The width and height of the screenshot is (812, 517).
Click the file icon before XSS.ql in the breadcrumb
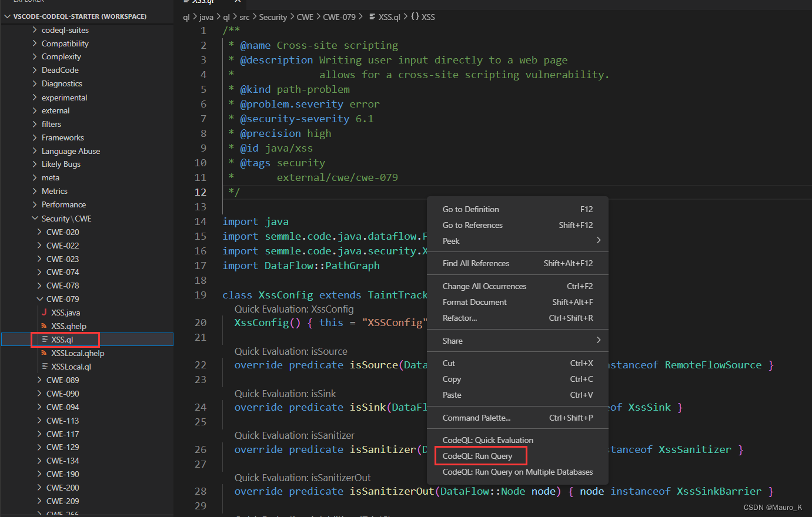point(372,17)
